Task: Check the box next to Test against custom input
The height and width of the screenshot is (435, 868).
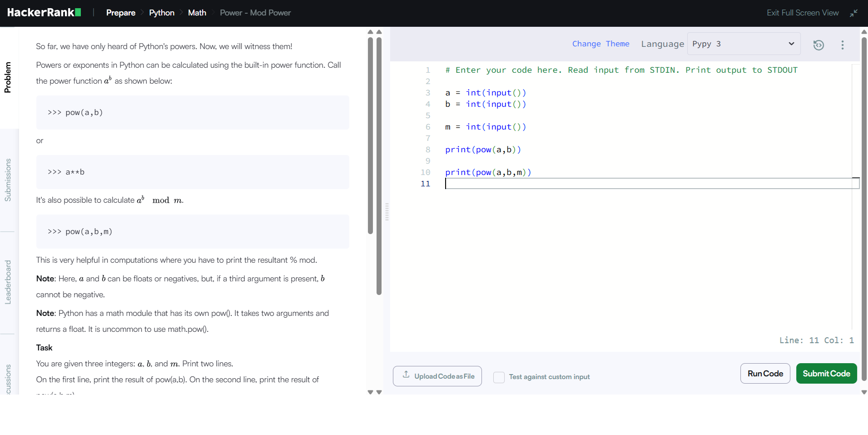Action: (x=499, y=377)
